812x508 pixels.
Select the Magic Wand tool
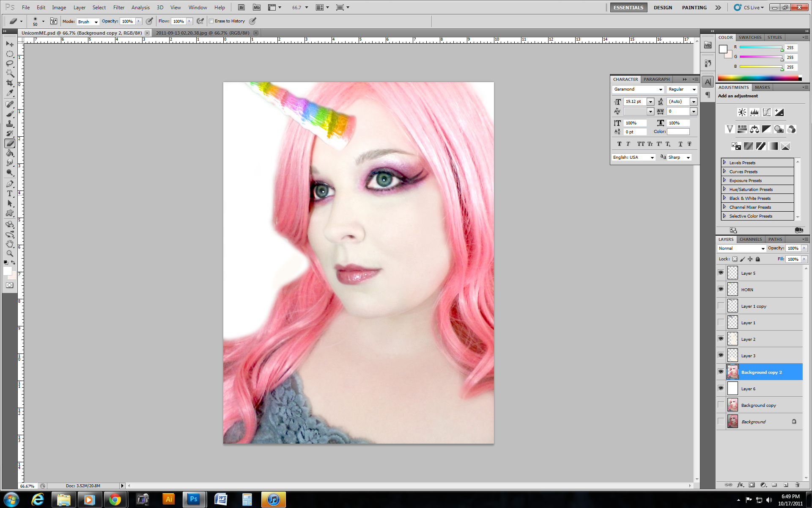click(x=10, y=73)
